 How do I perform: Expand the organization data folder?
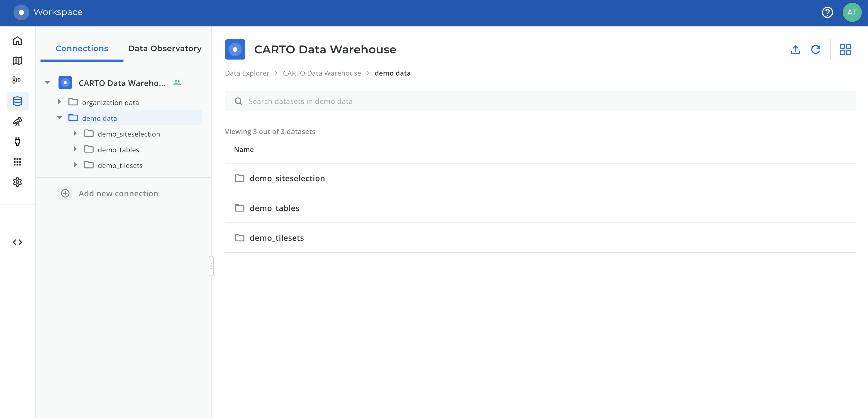pyautogui.click(x=60, y=102)
